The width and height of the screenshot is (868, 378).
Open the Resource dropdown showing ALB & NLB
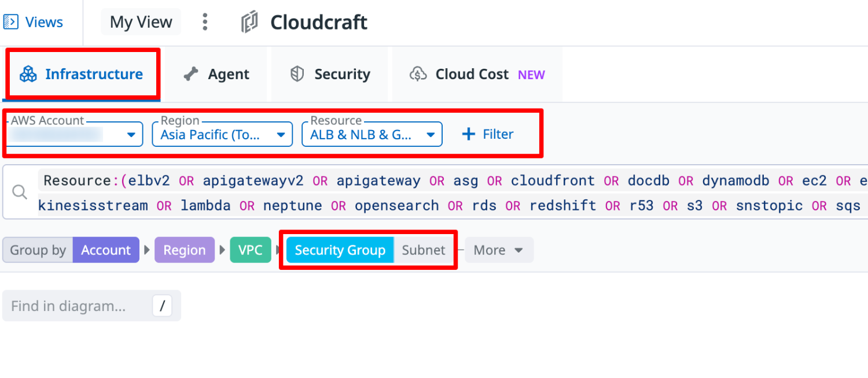(x=372, y=134)
